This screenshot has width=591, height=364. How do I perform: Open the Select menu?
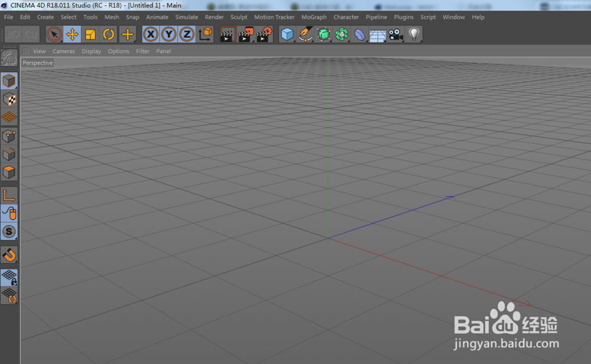68,17
